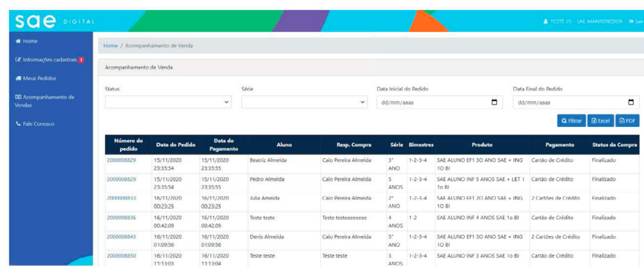Screen dimensions: 644x268
Task: Click the Home breadcrumb link
Action: click(110, 46)
